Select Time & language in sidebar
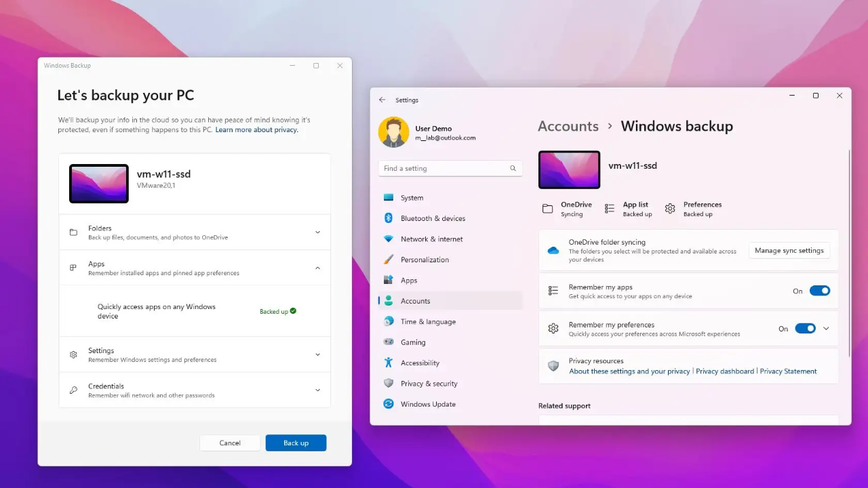Image resolution: width=868 pixels, height=488 pixels. coord(450,321)
